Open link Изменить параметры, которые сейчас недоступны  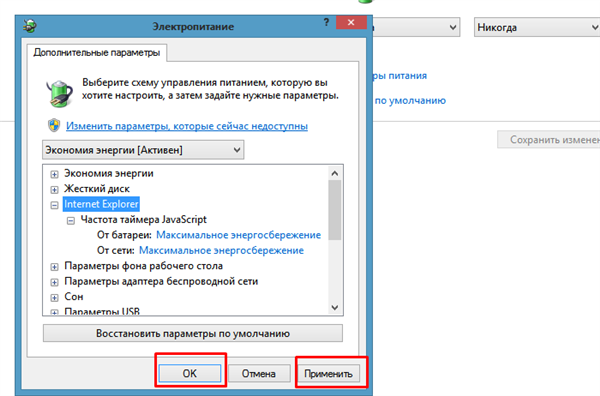coord(187,126)
